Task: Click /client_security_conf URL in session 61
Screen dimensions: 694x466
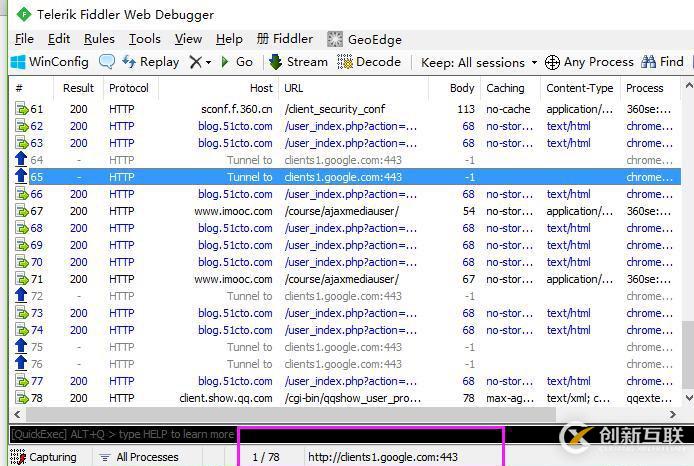Action: click(335, 109)
